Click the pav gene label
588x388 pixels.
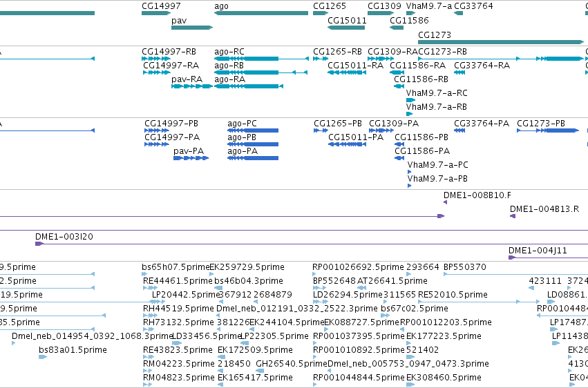click(x=179, y=21)
